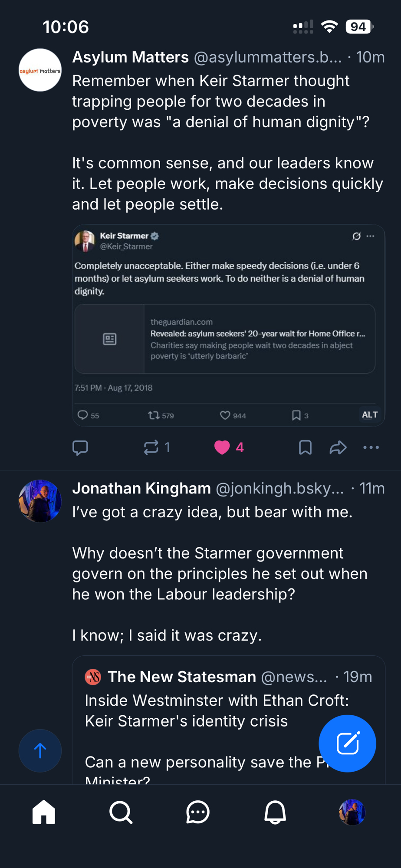Open more options for Asylum Matters post
This screenshot has height=868, width=401.
[x=371, y=447]
